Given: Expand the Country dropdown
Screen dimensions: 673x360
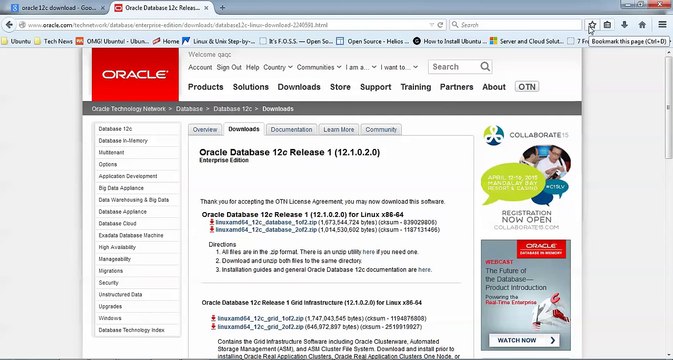Looking at the screenshot, I should point(278,67).
